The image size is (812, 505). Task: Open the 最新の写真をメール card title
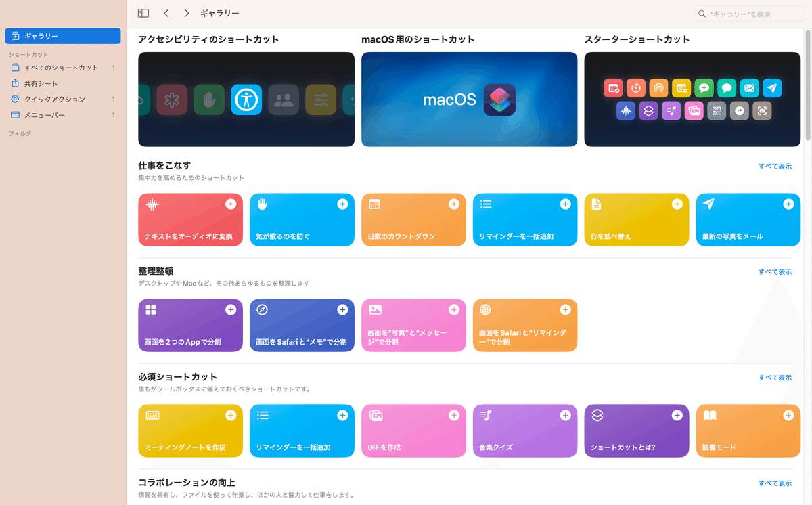[732, 236]
